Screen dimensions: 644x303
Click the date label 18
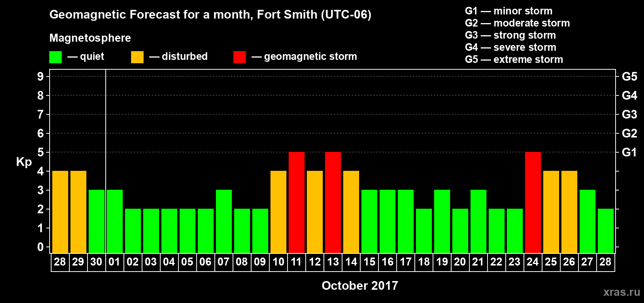424,262
